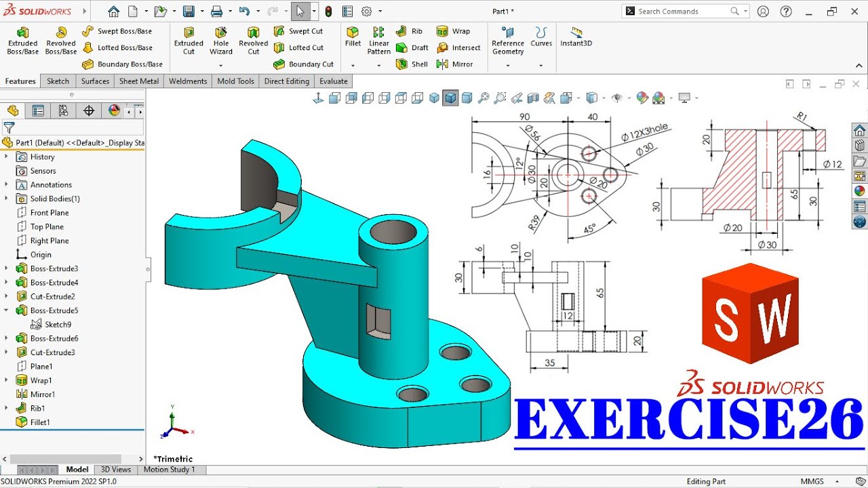Click the Extruded Cut tool
The height and width of the screenshot is (488, 868).
(x=189, y=41)
